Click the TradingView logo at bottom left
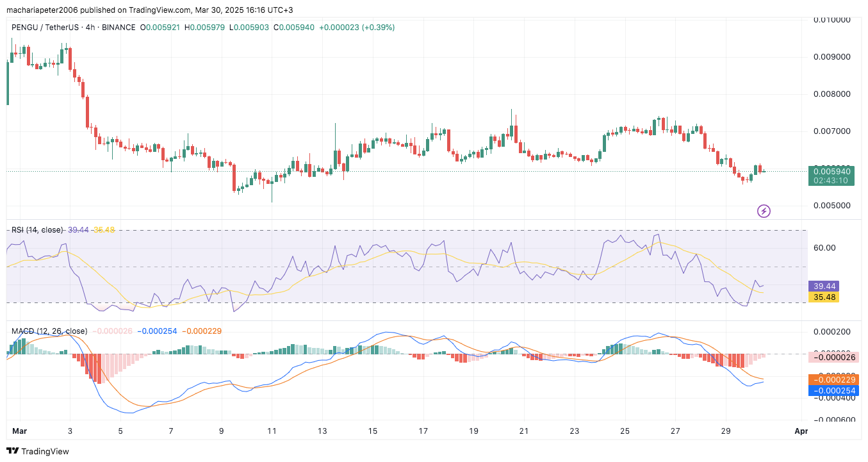Image resolution: width=868 pixels, height=462 pixels. 38,451
